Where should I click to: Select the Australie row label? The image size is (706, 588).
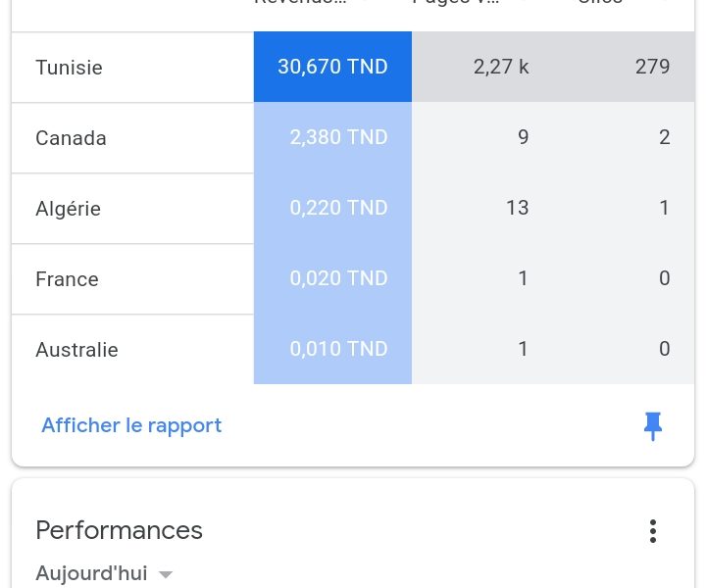pos(77,350)
